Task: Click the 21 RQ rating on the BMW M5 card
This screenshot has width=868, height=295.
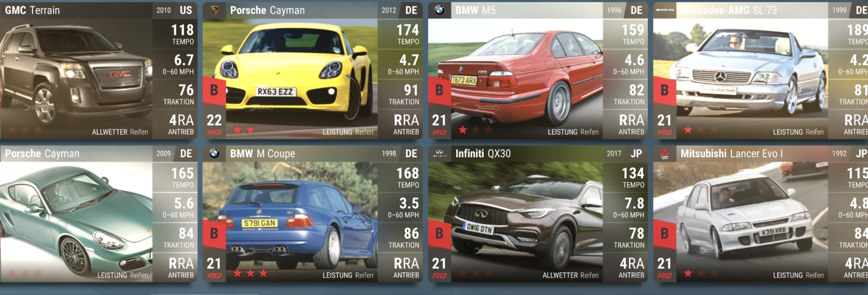Action: (440, 124)
